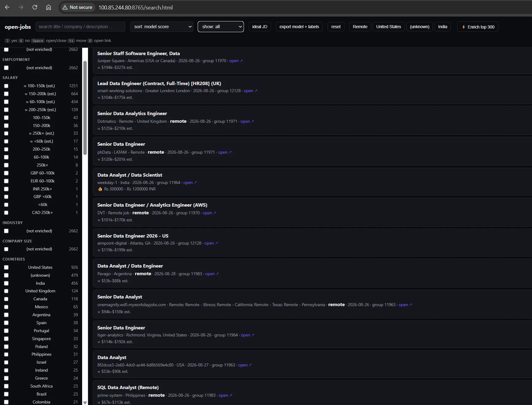Screen dimensions: 532x405
Task: Click the address bar URL
Action: click(135, 7)
